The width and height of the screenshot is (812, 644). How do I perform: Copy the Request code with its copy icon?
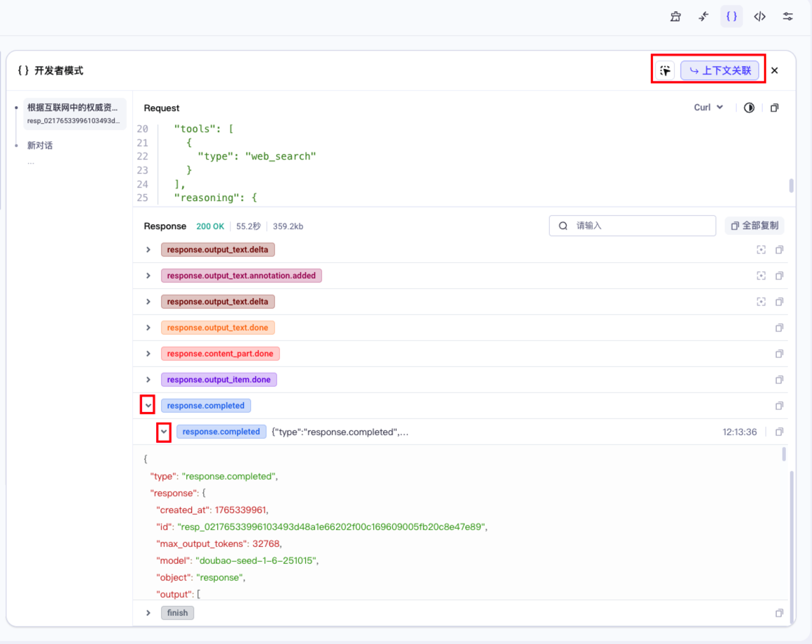[x=774, y=108]
